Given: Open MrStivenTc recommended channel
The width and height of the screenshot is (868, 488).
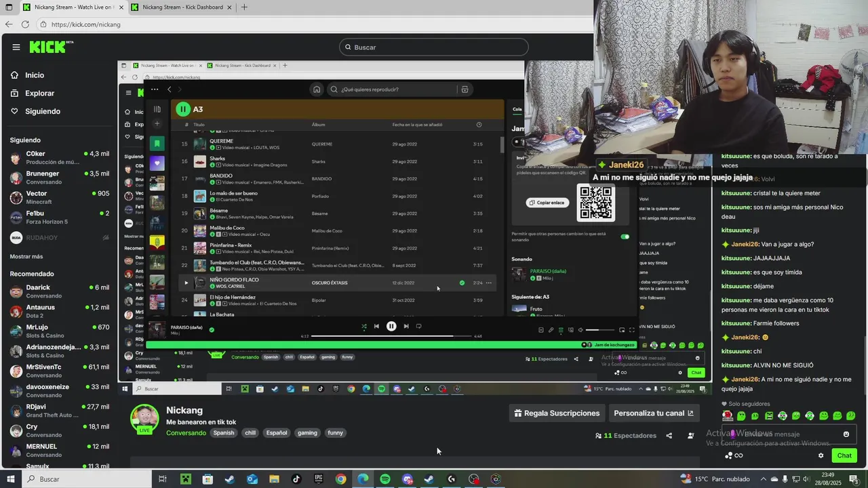Looking at the screenshot, I should click(x=59, y=371).
